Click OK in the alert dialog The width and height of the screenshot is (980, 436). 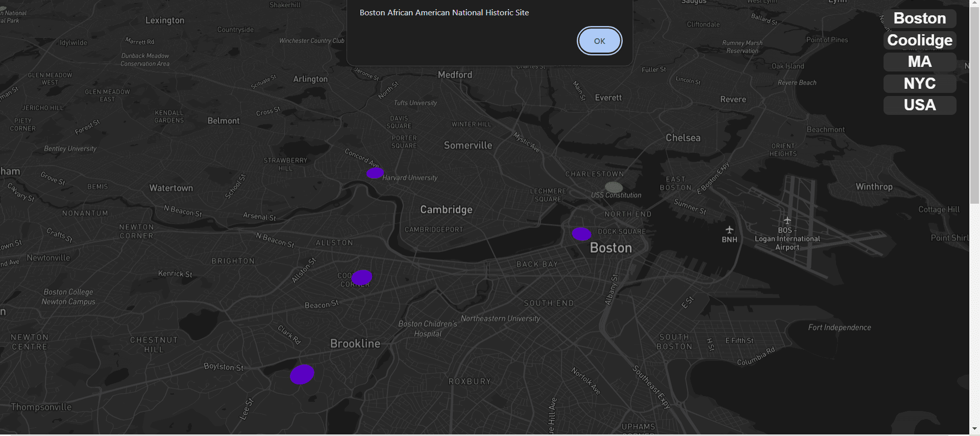(x=599, y=41)
